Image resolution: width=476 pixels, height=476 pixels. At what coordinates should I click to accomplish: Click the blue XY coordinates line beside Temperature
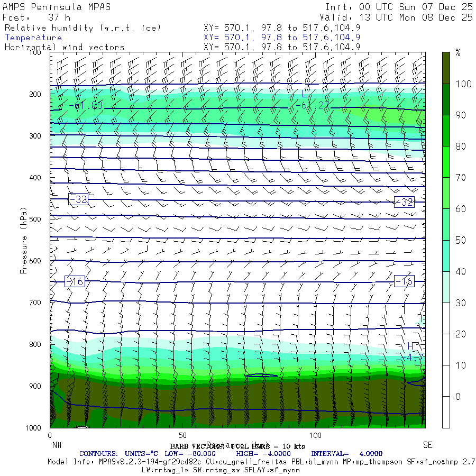point(282,38)
